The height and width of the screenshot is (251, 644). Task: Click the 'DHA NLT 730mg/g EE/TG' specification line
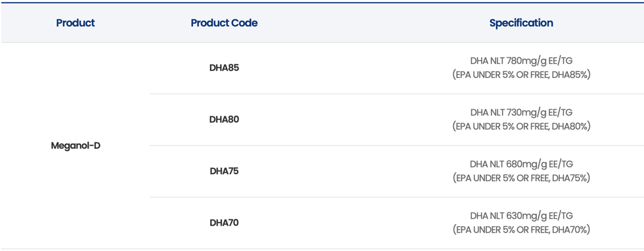(521, 113)
